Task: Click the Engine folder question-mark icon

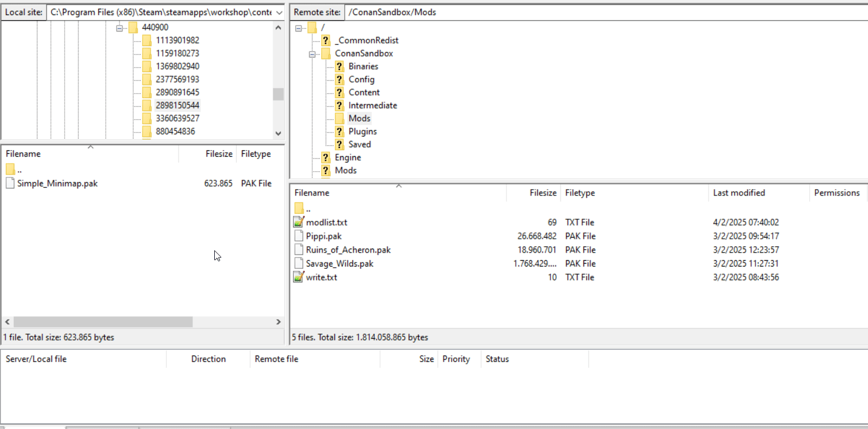Action: coord(326,157)
